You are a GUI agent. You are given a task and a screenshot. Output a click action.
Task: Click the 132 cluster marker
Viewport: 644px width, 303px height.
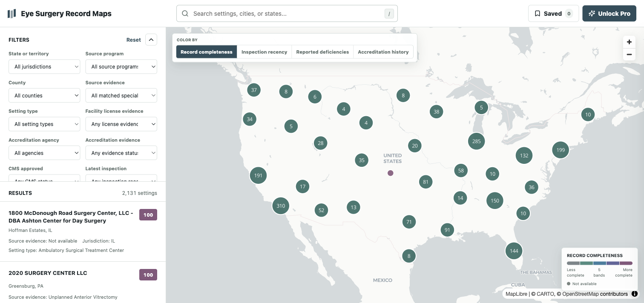pyautogui.click(x=524, y=155)
